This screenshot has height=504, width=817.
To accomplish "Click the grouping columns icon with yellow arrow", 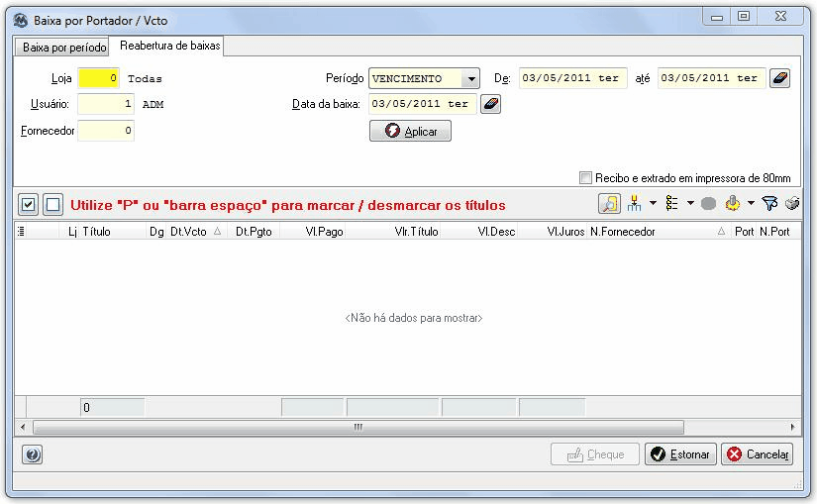I will click(634, 203).
